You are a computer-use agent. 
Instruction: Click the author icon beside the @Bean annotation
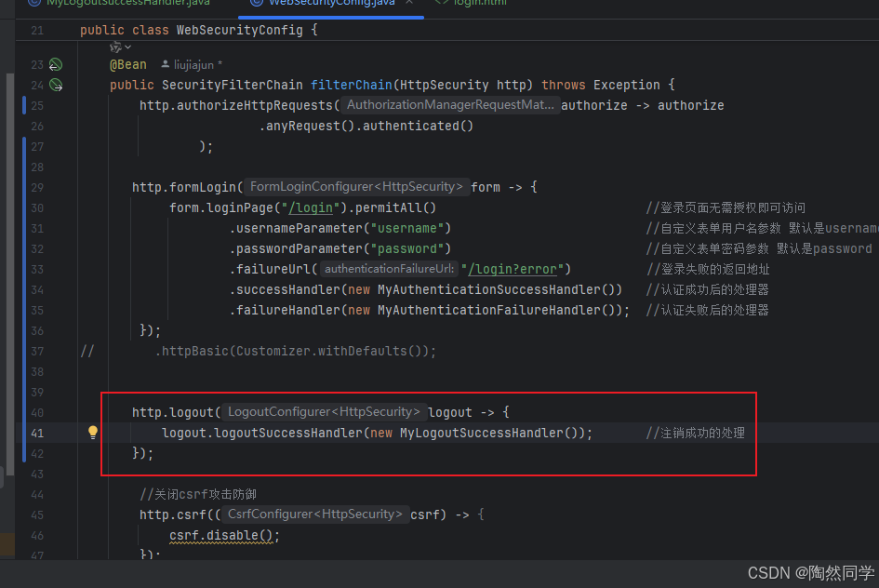pos(164,64)
